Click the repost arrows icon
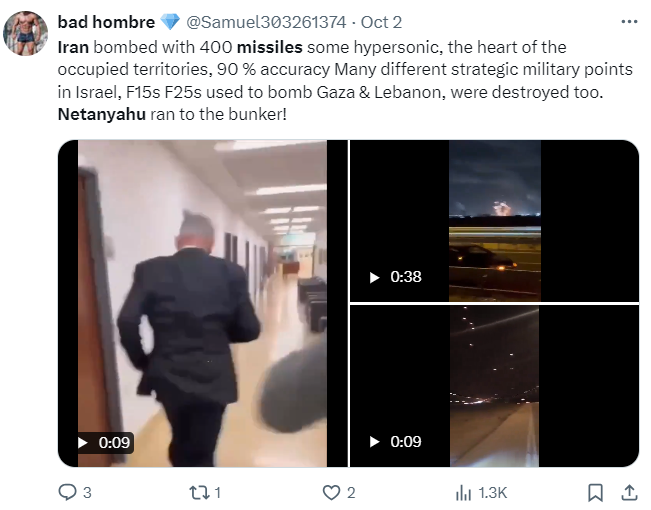The image size is (651, 510). point(200,493)
